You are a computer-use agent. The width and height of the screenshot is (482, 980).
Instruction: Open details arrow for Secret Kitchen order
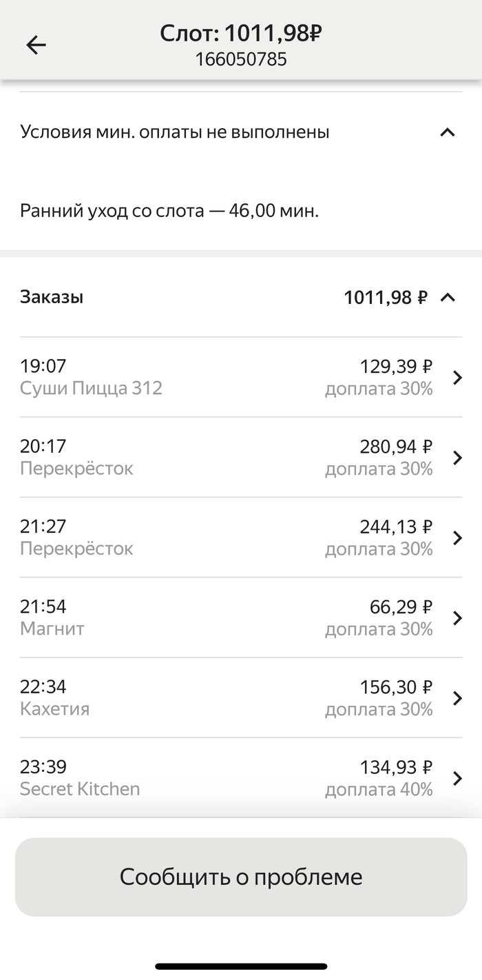457,778
